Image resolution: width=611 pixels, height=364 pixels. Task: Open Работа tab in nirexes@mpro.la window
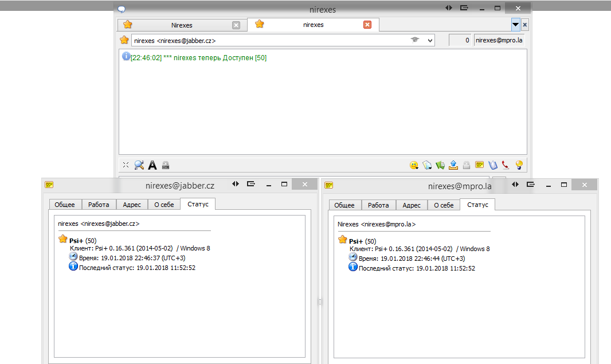coord(378,205)
